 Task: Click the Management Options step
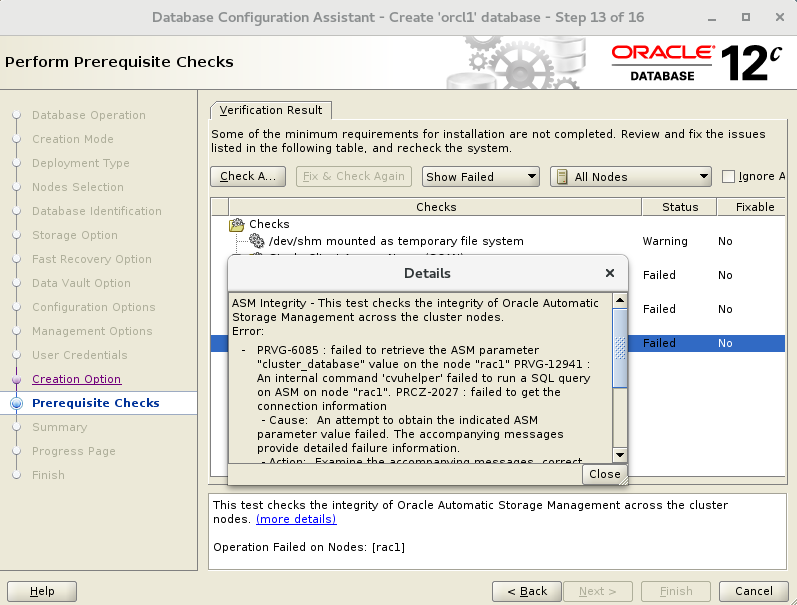(92, 331)
